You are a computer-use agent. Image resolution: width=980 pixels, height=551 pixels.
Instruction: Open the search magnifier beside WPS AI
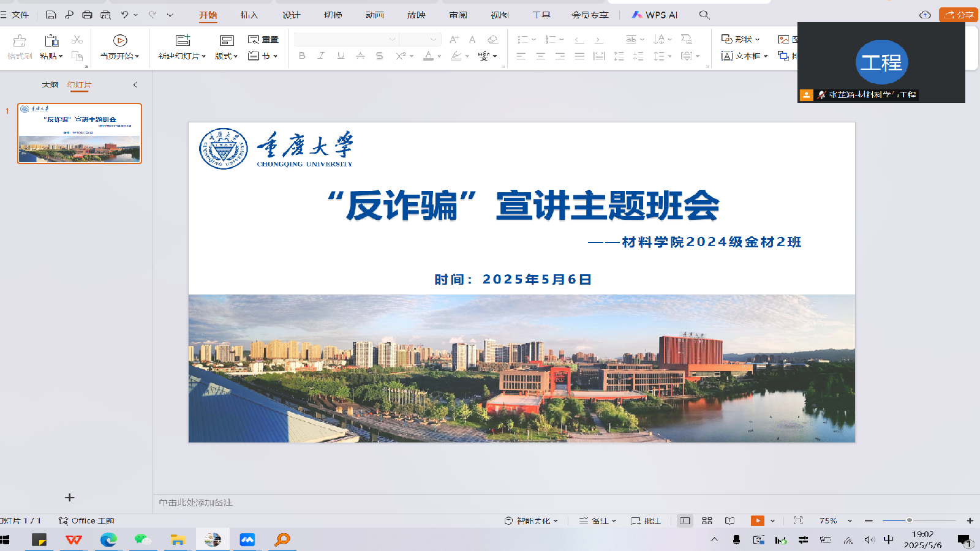(x=704, y=15)
